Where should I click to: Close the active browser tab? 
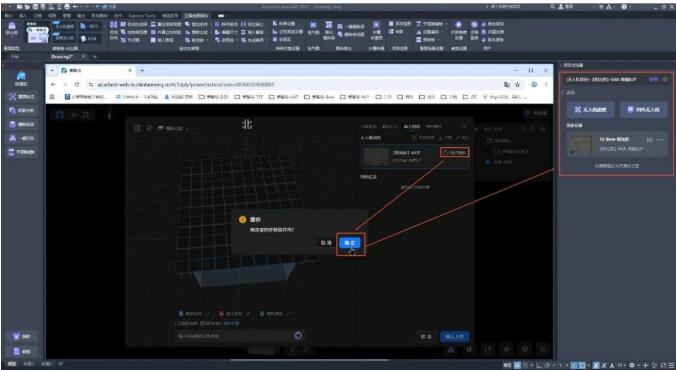[x=130, y=70]
